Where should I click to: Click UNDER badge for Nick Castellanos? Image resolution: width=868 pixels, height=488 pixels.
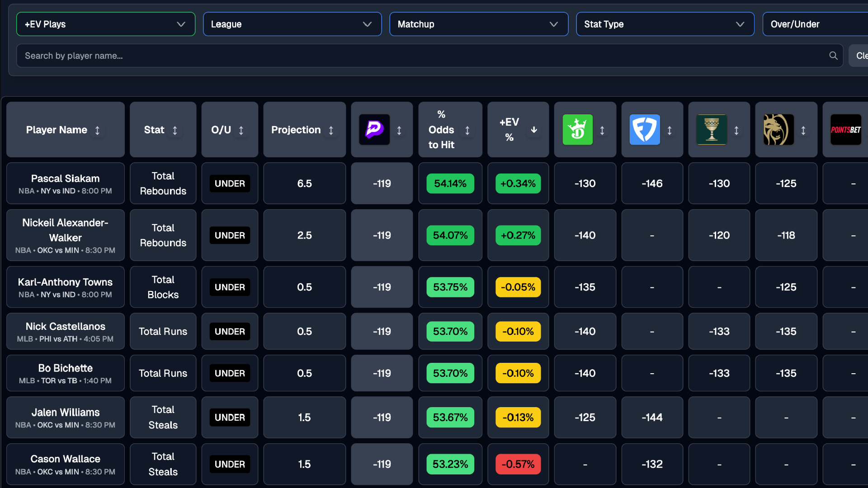click(x=230, y=331)
